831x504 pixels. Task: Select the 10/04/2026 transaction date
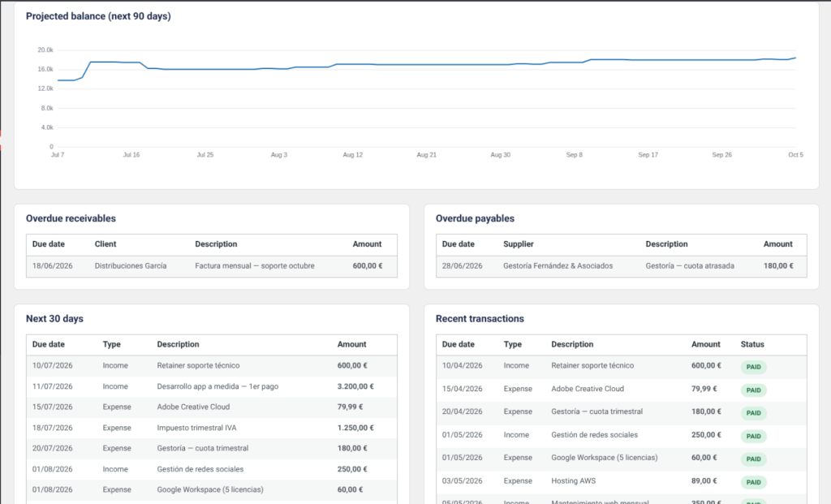click(462, 366)
